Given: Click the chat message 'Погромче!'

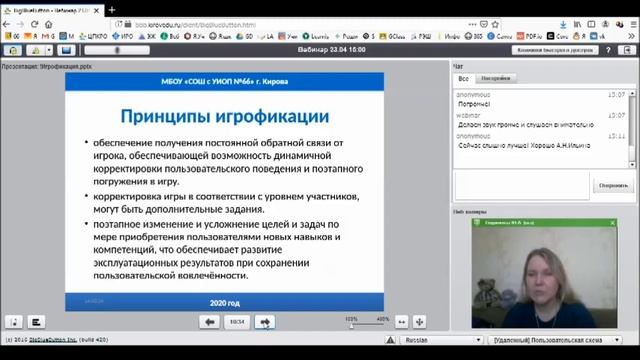Looking at the screenshot, I should point(474,104).
